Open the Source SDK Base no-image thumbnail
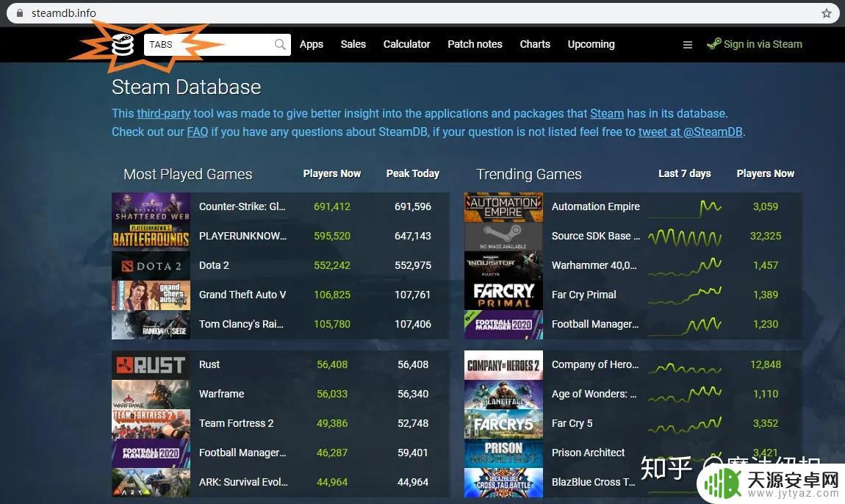Screen dimensions: 845x504 tap(503, 236)
